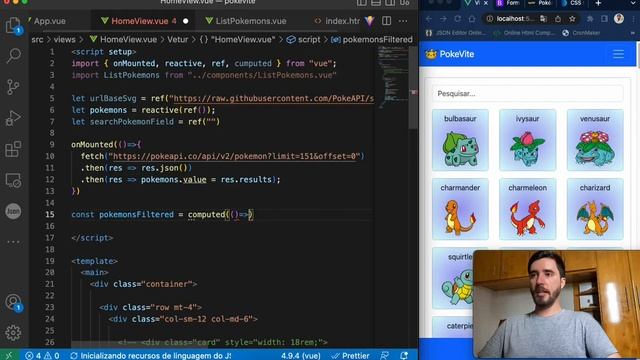Click the Vite icon in editor title bar

click(x=370, y=21)
